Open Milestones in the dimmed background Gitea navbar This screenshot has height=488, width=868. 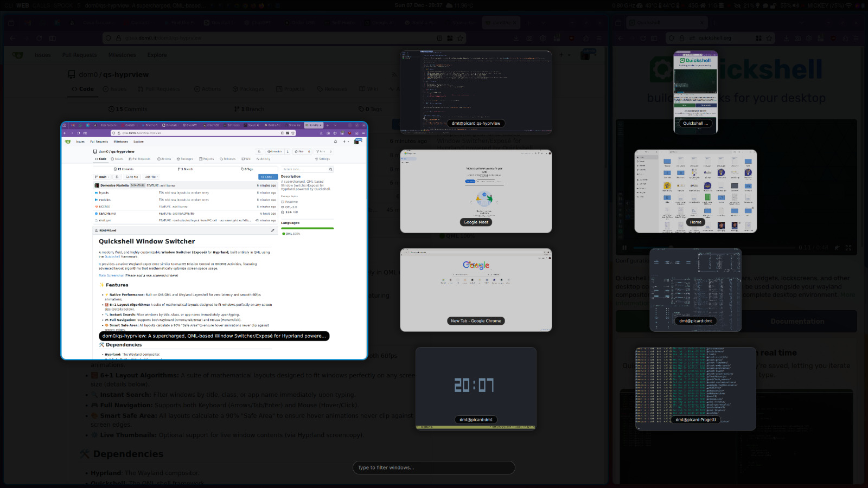point(122,55)
